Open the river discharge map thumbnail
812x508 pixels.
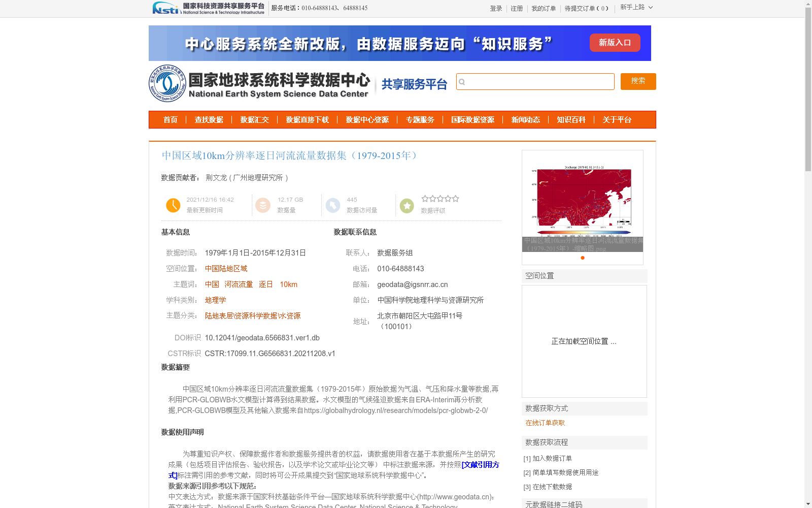[583, 201]
